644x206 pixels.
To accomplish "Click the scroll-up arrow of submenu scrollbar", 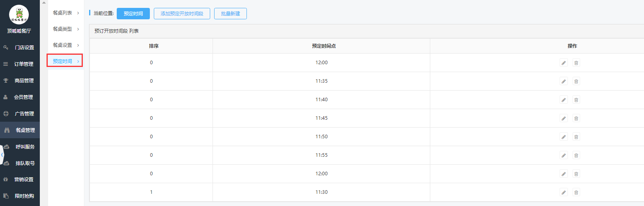I will click(x=44, y=2).
